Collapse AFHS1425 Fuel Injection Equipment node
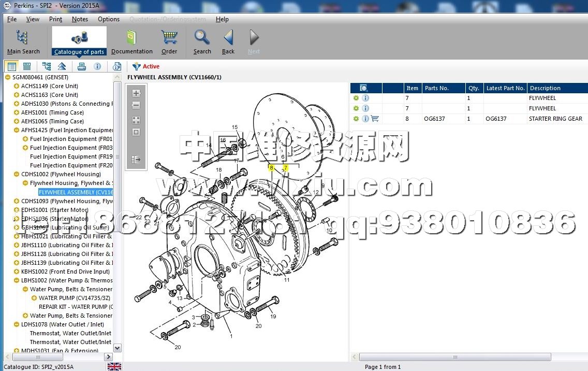 17,131
